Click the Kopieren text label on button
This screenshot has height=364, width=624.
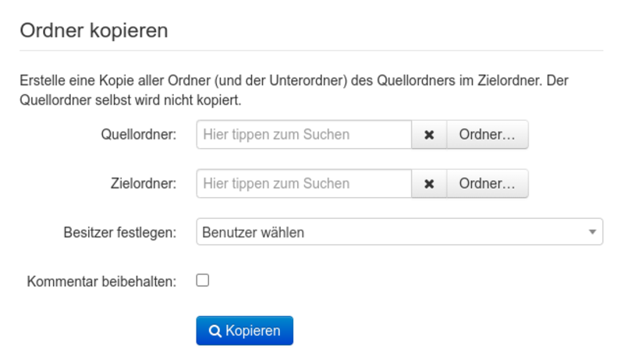coord(253,331)
